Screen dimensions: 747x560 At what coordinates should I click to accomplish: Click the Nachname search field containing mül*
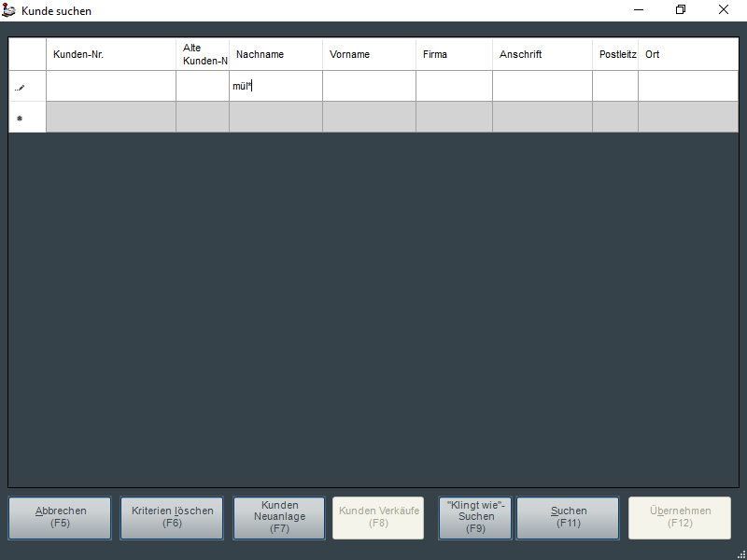click(x=275, y=87)
